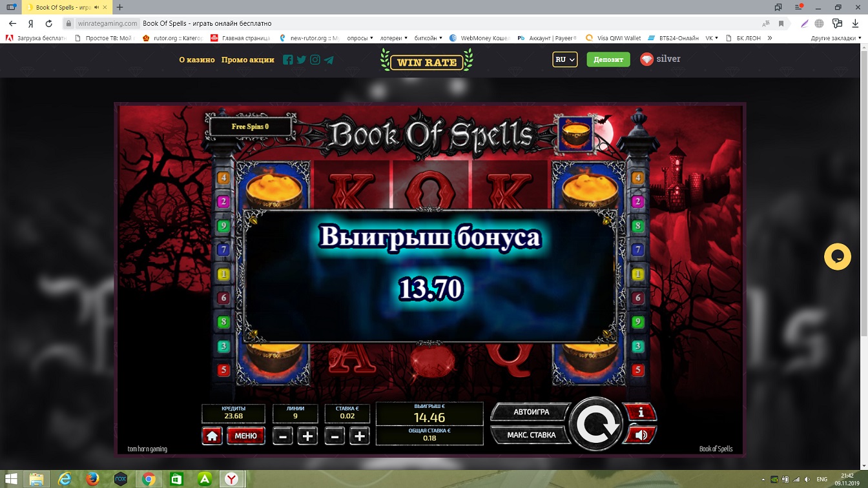
Task: Expand the VK bookmark folder
Action: click(712, 38)
